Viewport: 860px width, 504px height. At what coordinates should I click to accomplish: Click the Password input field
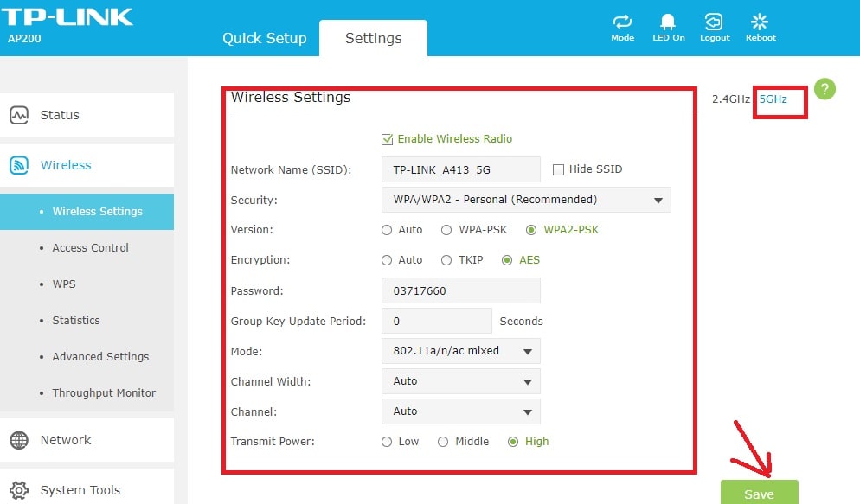[460, 290]
